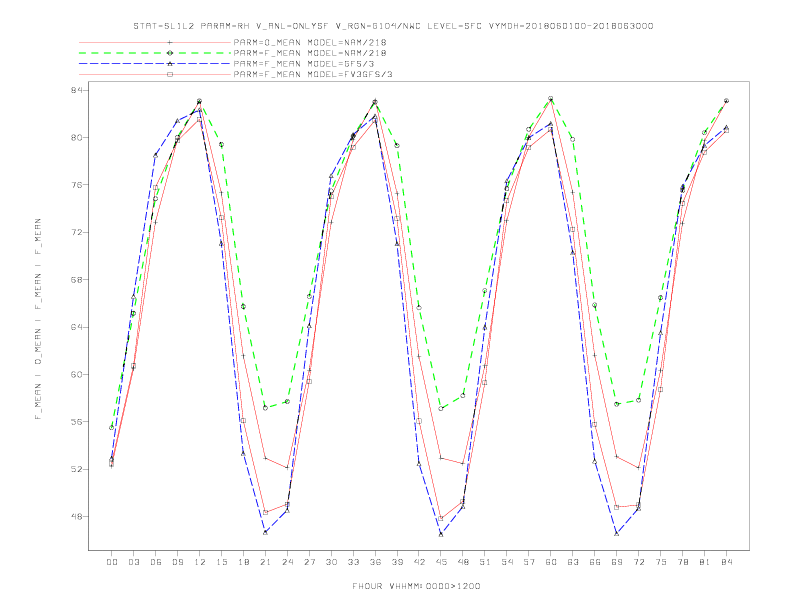This screenshot has height=612, width=792.
Task: Click y-axis tick value 68
Action: (x=77, y=280)
